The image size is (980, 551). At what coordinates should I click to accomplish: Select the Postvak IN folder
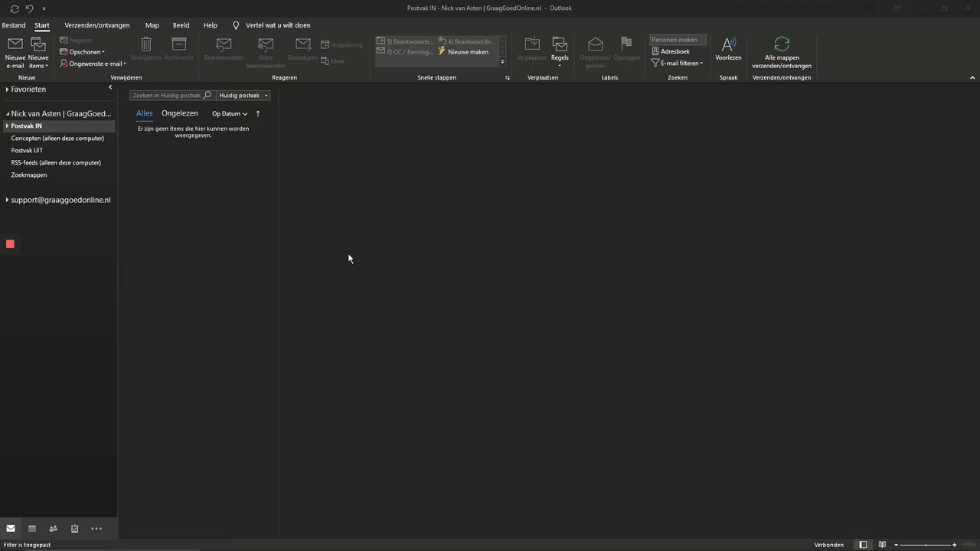click(x=59, y=126)
